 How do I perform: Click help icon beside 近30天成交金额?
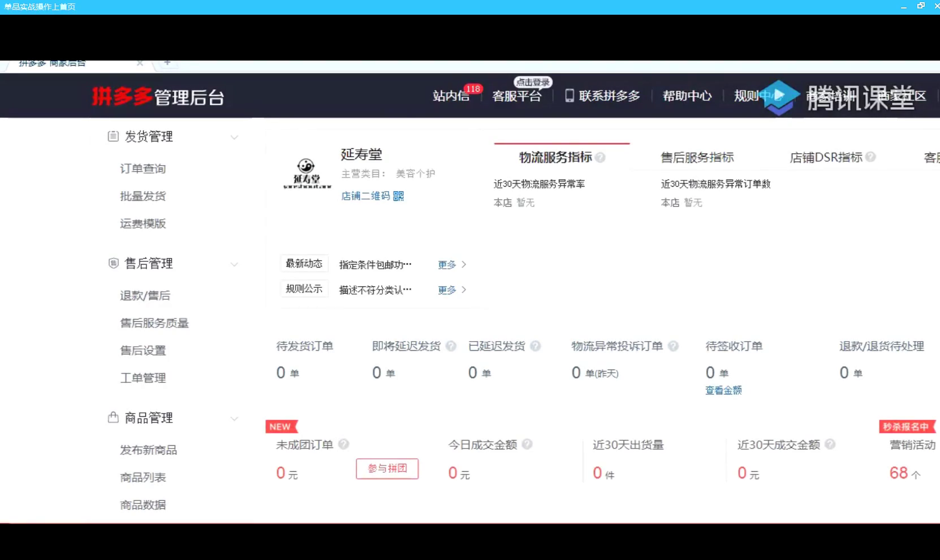830,444
